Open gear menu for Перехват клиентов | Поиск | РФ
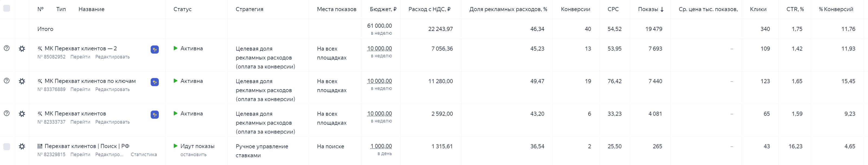This screenshot has height=165, width=868. [x=22, y=147]
